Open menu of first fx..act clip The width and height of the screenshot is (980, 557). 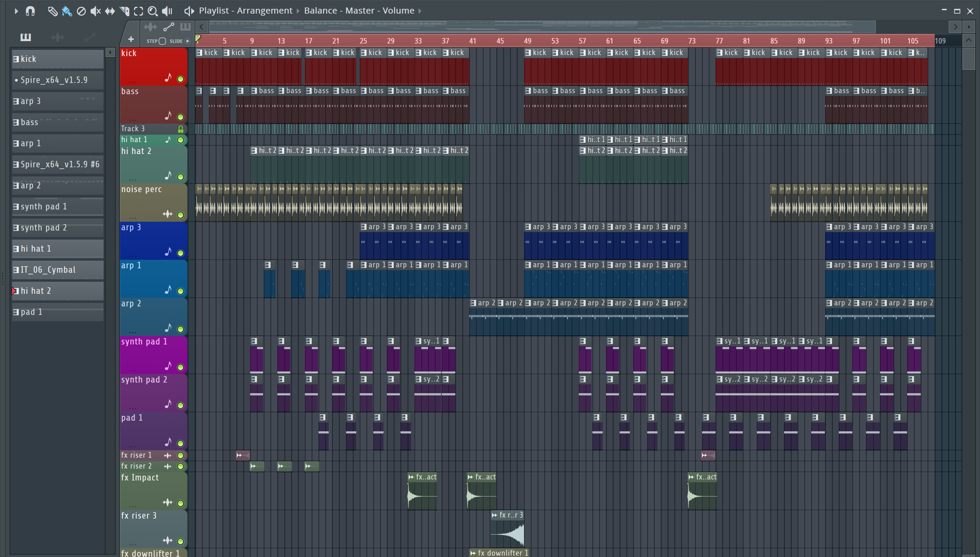coord(411,477)
